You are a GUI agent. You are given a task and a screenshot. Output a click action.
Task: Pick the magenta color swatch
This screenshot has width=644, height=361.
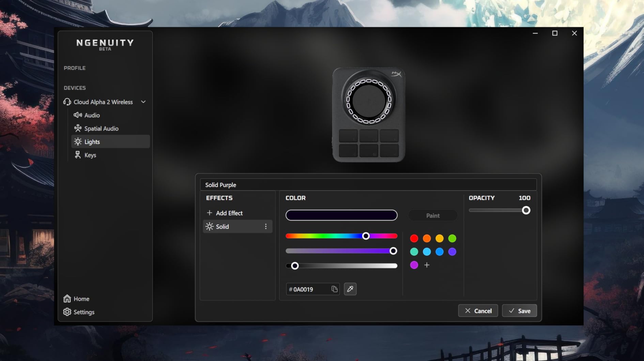pyautogui.click(x=414, y=265)
